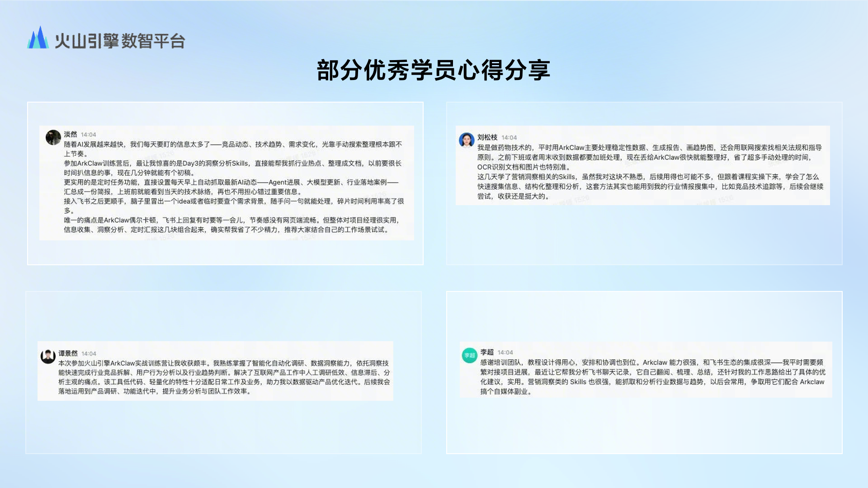
Task: Select the paragraph starting 我是做药物技术的
Action: coord(650,157)
